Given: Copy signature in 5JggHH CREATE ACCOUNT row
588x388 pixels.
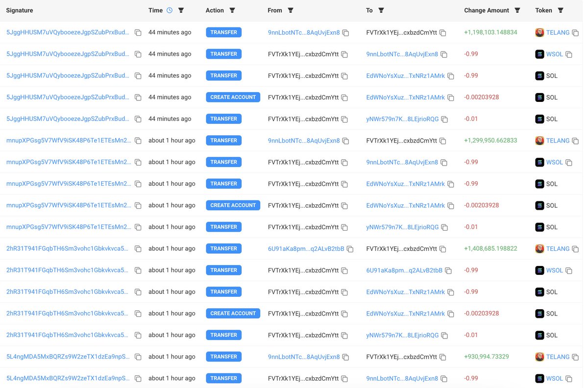Looking at the screenshot, I should click(138, 97).
